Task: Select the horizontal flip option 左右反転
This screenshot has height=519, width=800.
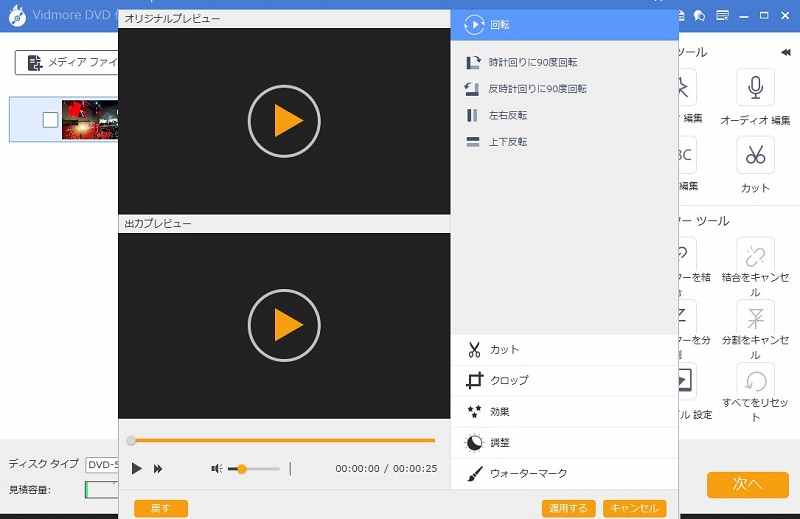Action: pyautogui.click(x=496, y=115)
